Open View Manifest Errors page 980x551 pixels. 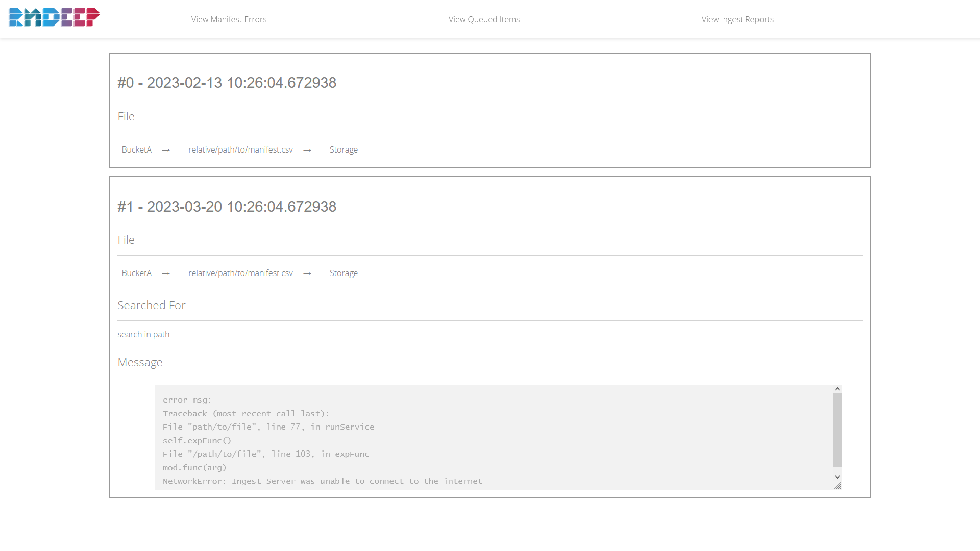(229, 19)
